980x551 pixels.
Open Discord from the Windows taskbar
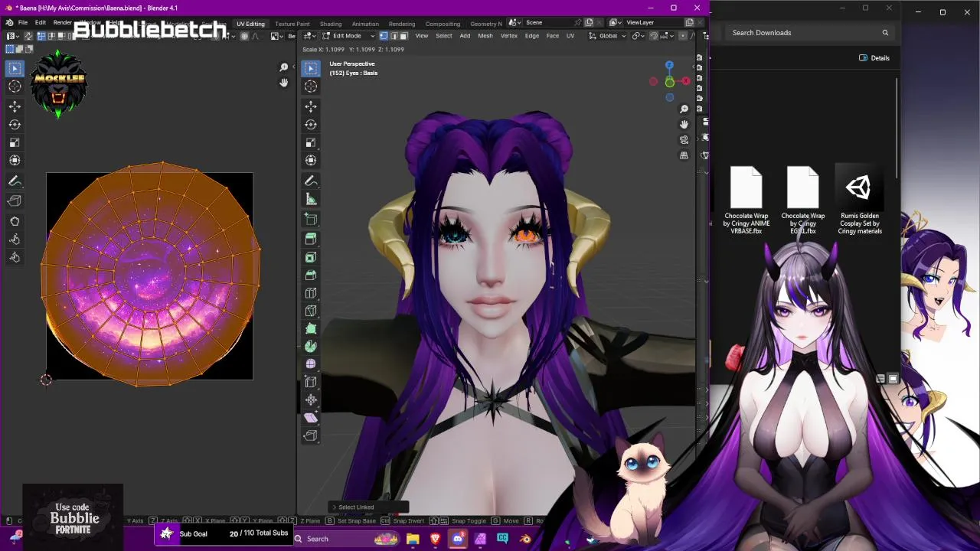(x=458, y=539)
